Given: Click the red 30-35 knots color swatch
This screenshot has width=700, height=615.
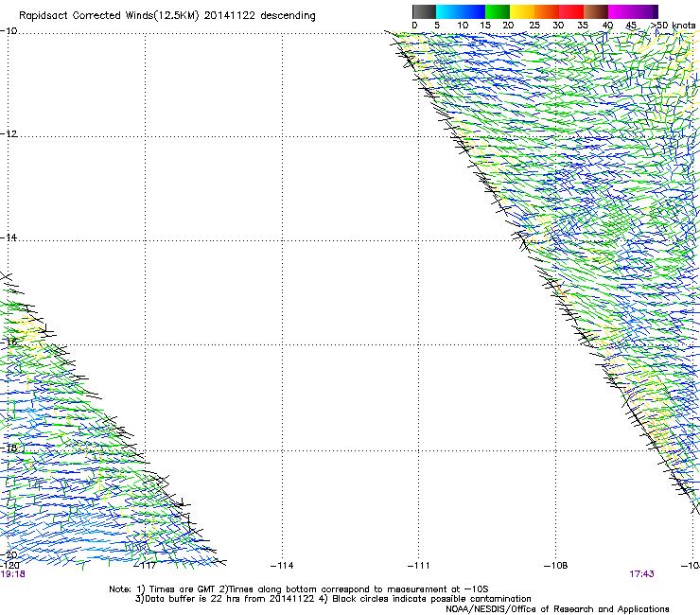Looking at the screenshot, I should (x=571, y=11).
